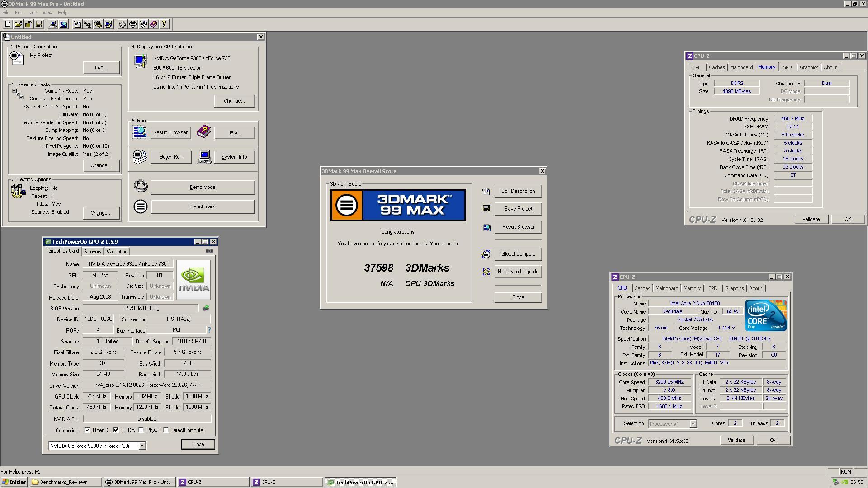Click Close in the score dialog

(518, 298)
